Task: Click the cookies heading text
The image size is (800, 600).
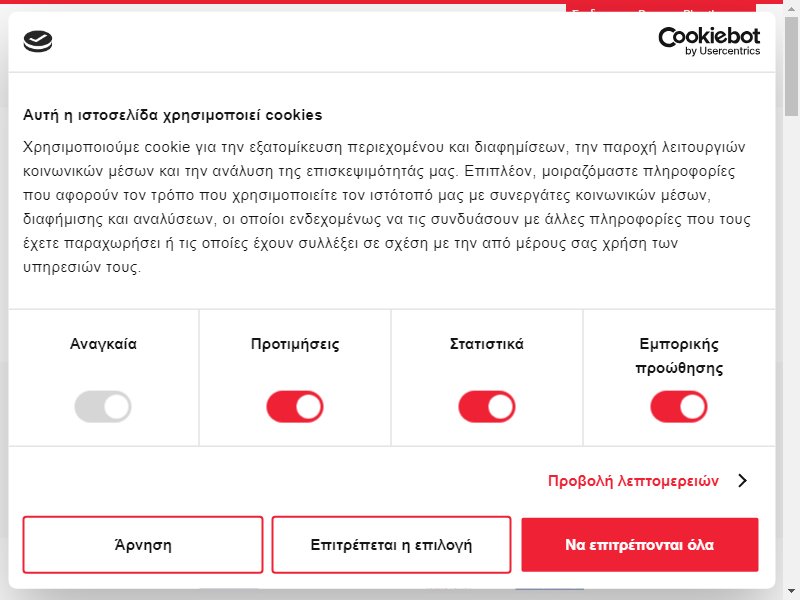Action: point(172,115)
